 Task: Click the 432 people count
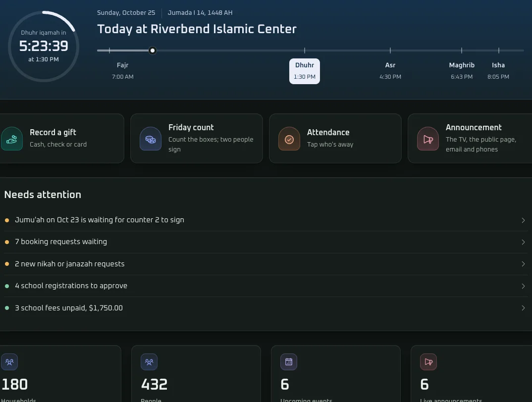click(154, 384)
